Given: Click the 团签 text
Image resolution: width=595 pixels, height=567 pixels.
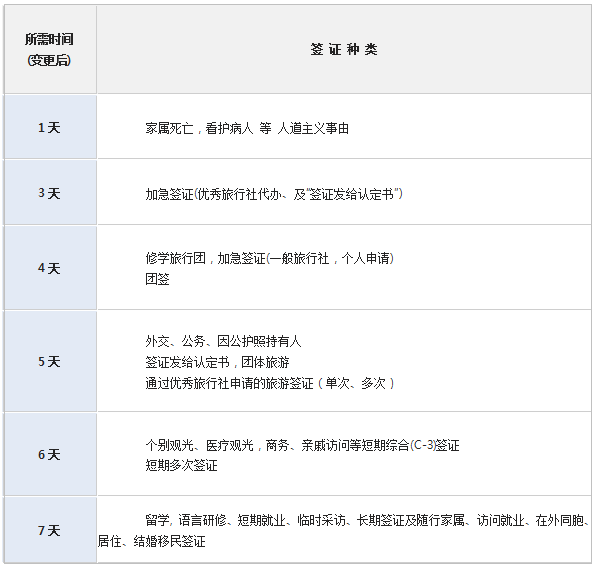Looking at the screenshot, I should pos(157,279).
